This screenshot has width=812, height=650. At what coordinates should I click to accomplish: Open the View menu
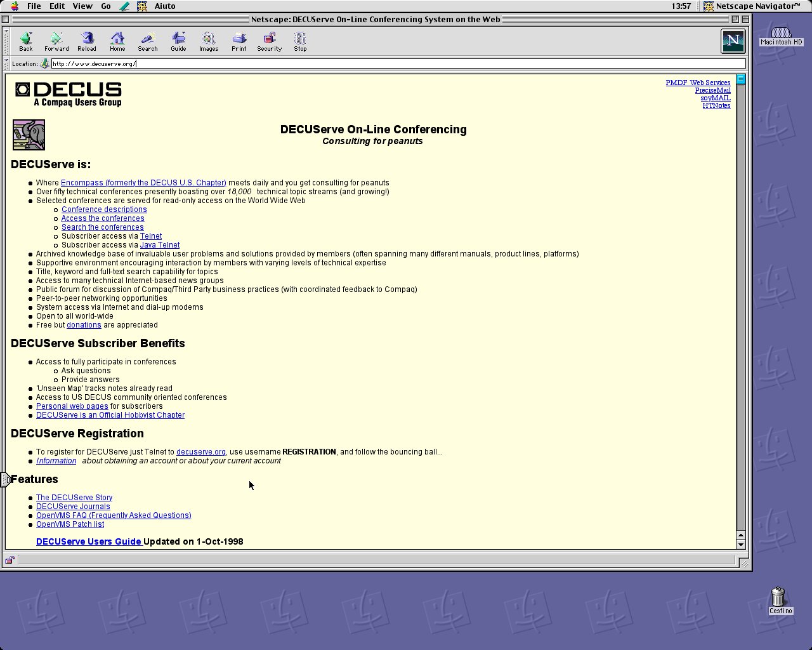click(82, 6)
